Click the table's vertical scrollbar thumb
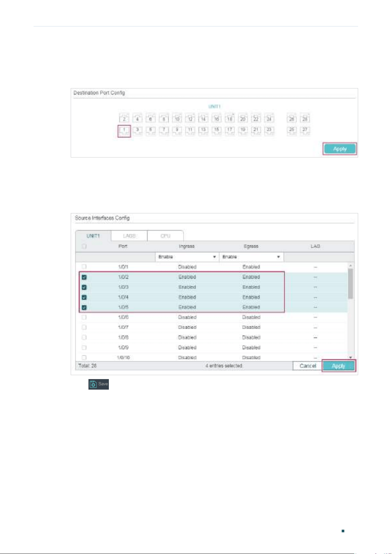The height and width of the screenshot is (554, 392). [351, 283]
